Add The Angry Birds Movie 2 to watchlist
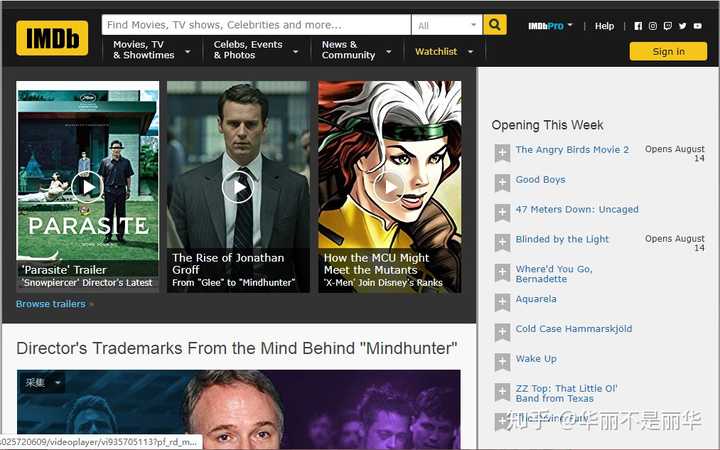 pyautogui.click(x=502, y=153)
